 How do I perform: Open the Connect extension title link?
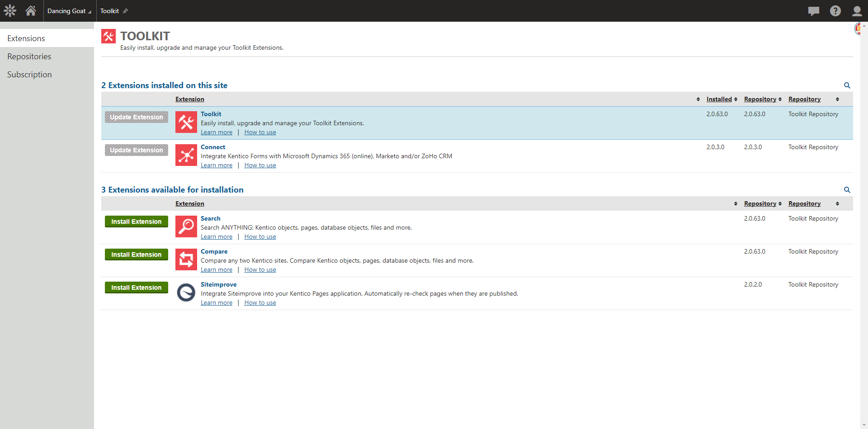point(213,147)
